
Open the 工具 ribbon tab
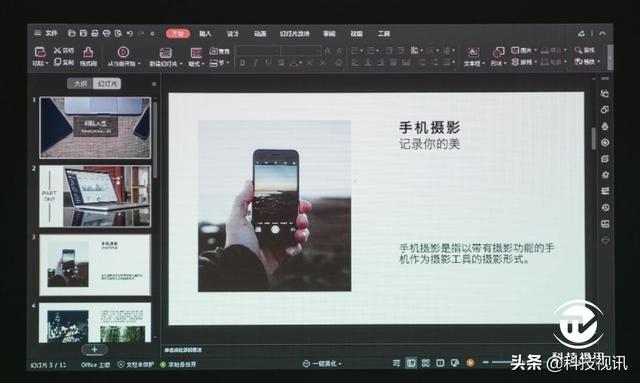(384, 33)
